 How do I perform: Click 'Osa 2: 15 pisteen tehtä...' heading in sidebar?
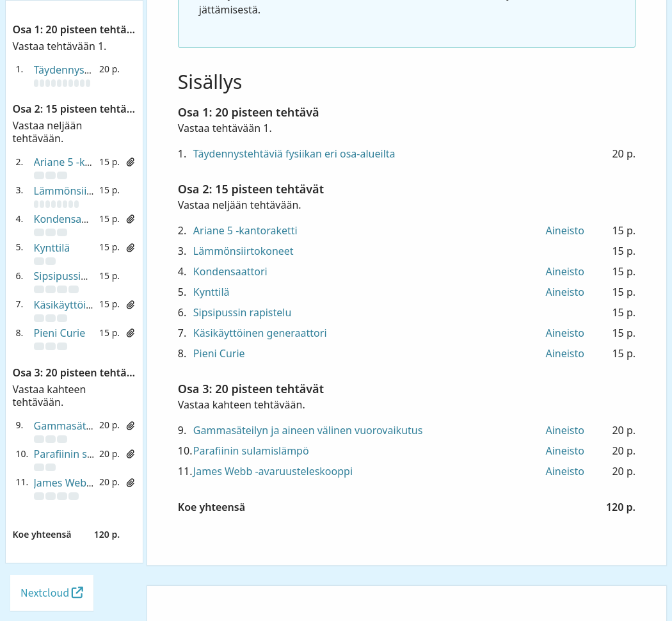pyautogui.click(x=74, y=109)
